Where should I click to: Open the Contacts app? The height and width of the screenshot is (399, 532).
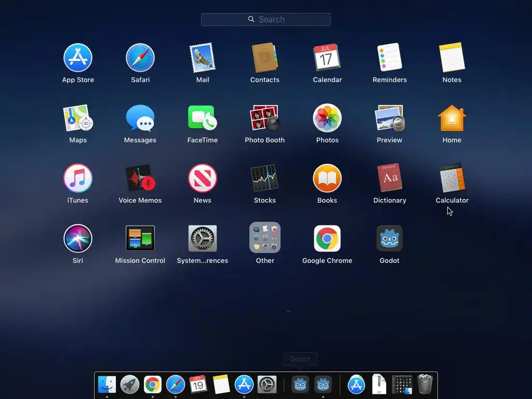(x=265, y=58)
